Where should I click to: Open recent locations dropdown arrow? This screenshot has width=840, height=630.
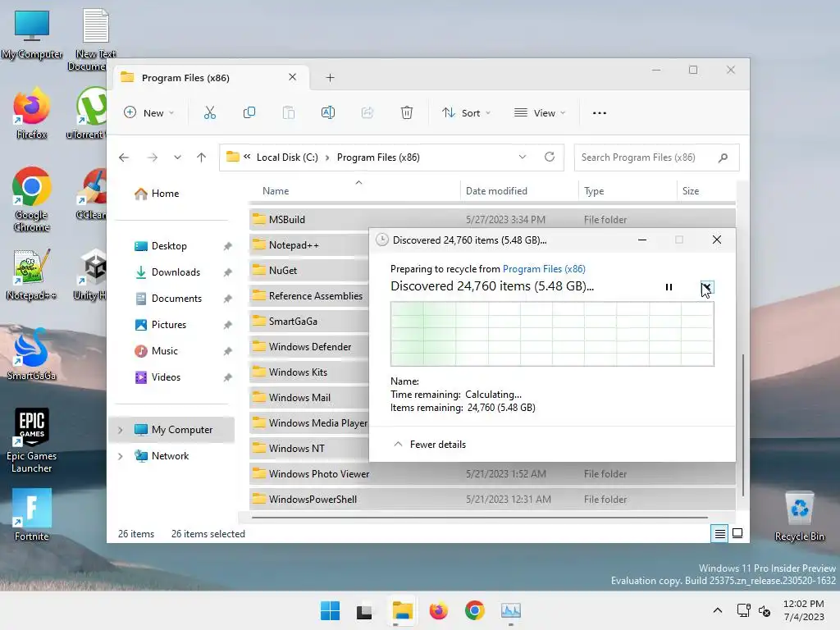coord(177,157)
